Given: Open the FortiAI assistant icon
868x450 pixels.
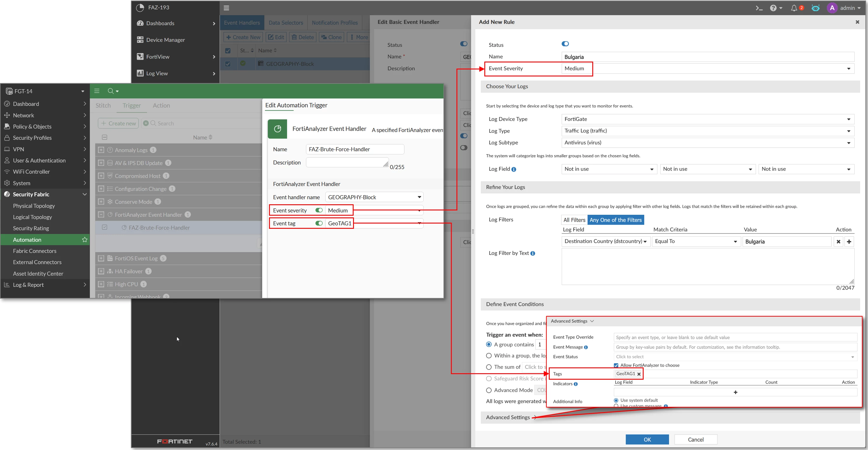Looking at the screenshot, I should pos(815,8).
